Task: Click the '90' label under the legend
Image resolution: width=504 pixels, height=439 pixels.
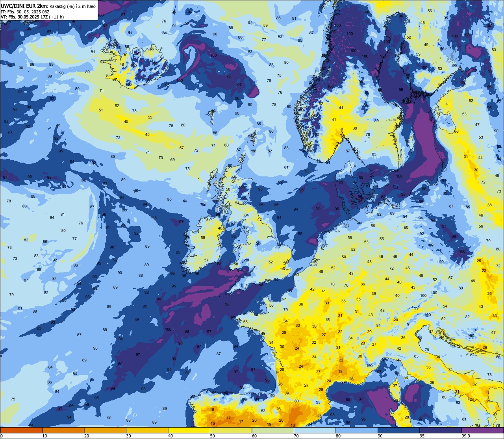Action: 380,436
